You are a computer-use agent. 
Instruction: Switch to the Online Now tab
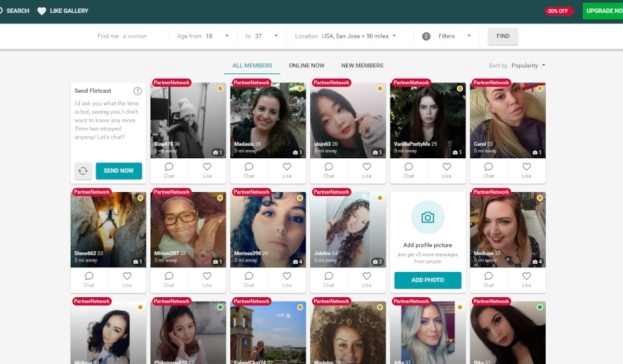[306, 66]
